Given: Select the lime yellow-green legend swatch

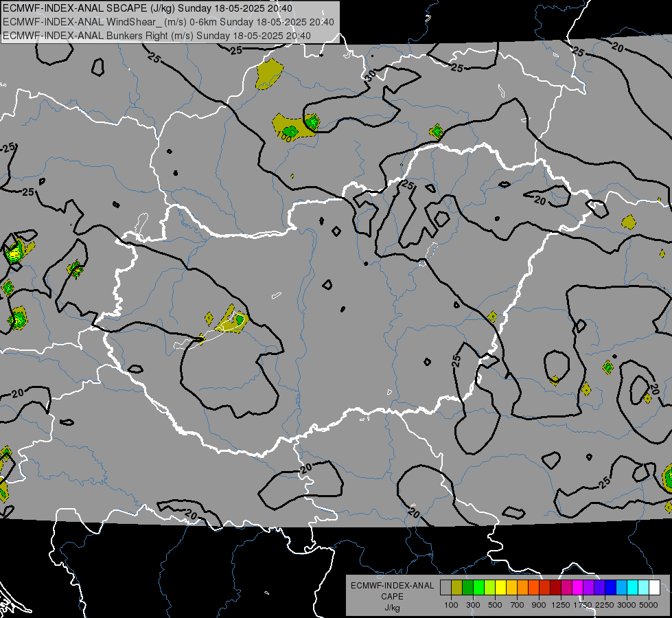Looking at the screenshot, I should (x=490, y=587).
